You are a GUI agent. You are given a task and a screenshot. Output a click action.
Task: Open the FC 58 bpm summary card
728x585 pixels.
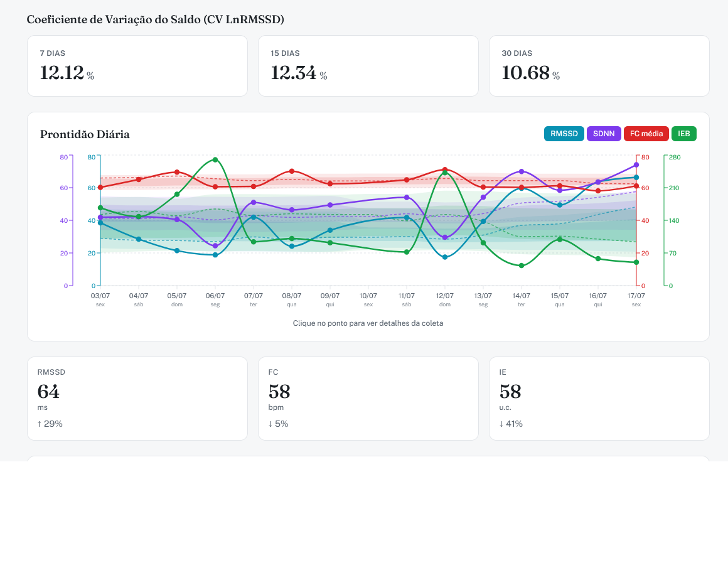[368, 399]
